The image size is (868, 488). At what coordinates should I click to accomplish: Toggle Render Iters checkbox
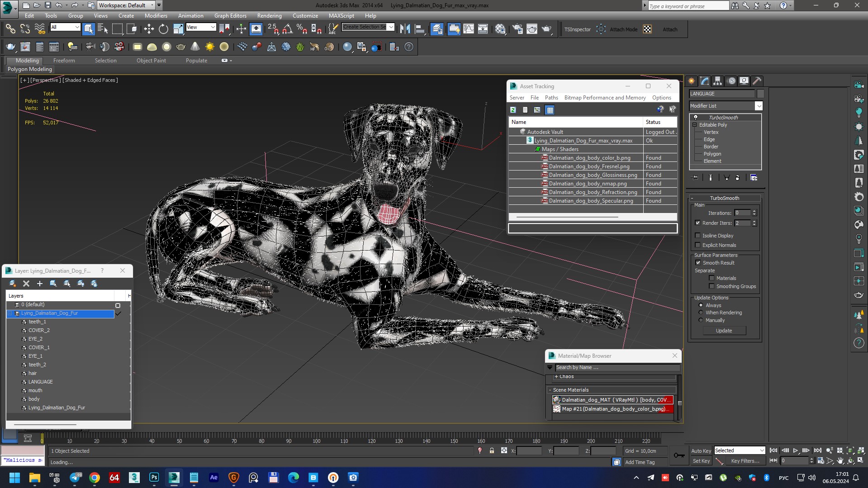pos(697,223)
